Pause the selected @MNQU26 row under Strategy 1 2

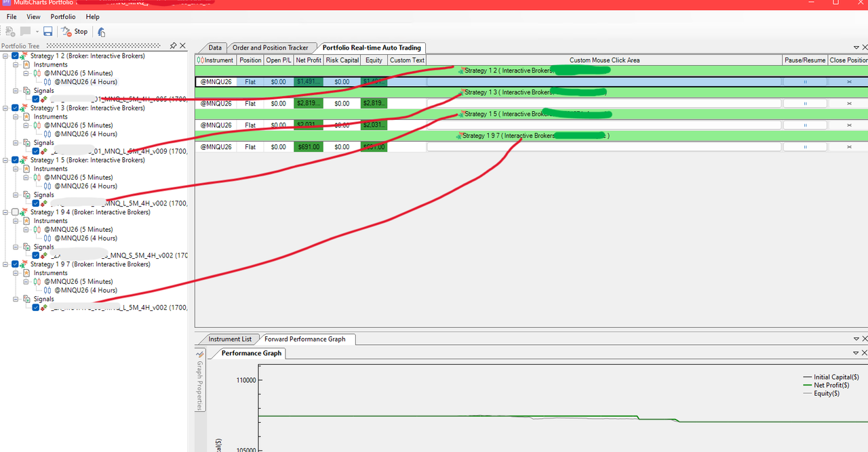pyautogui.click(x=805, y=82)
